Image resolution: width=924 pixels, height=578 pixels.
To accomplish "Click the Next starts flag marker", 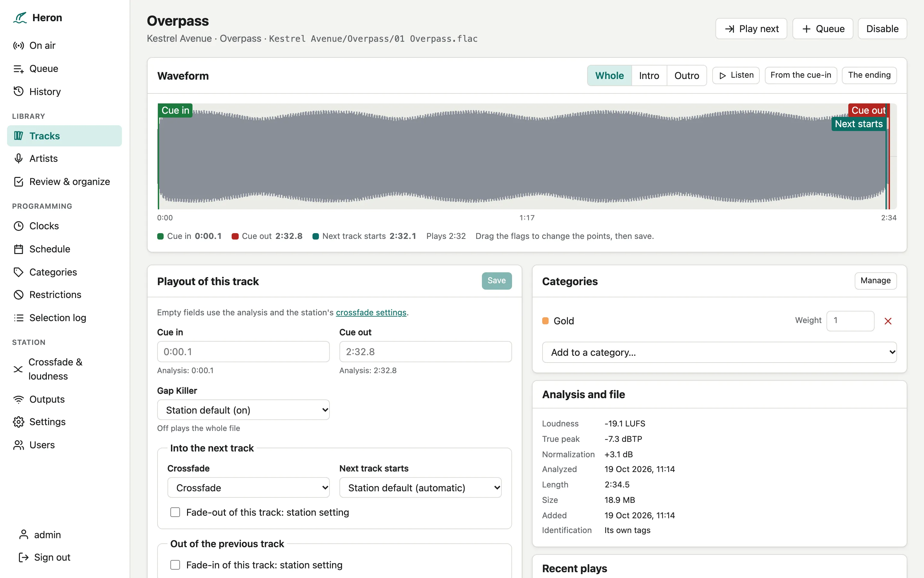I will (859, 124).
